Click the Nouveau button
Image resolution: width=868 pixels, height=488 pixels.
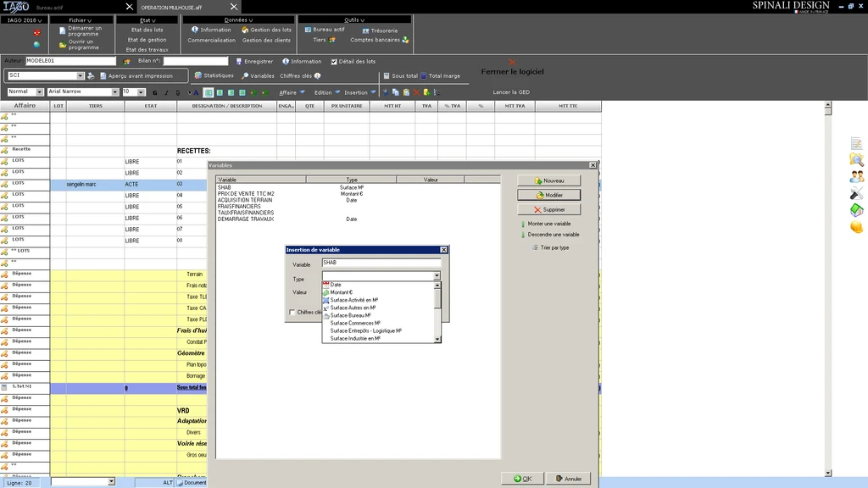pos(548,180)
